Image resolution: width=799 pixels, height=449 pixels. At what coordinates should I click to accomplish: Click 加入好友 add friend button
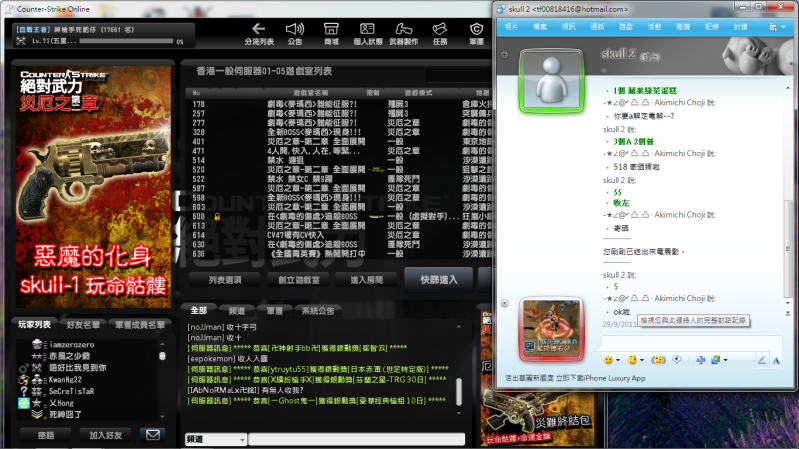105,435
